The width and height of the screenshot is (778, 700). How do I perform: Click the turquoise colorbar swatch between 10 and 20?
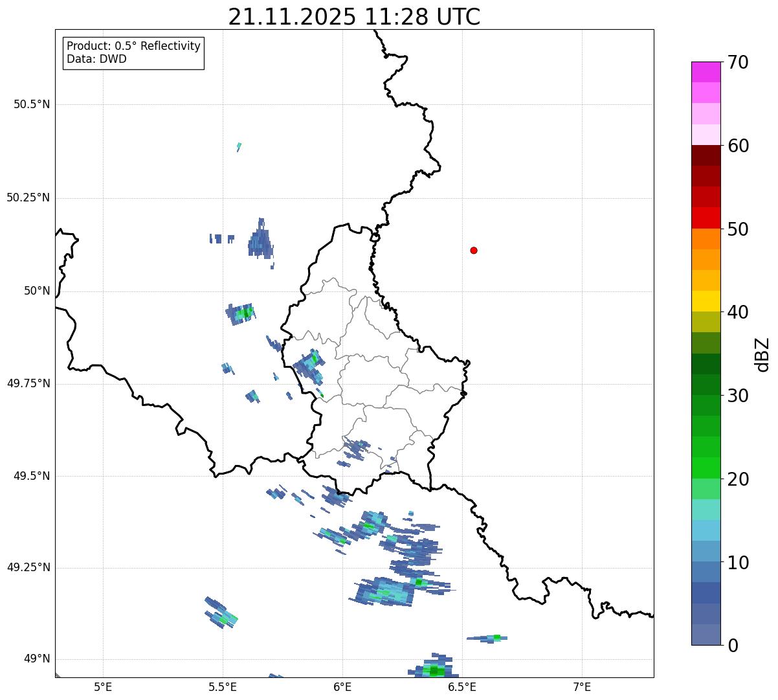pos(706,510)
